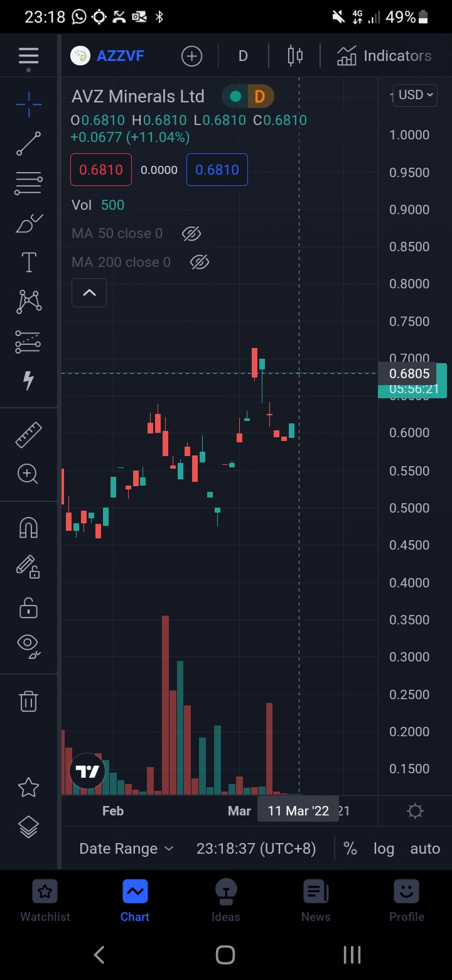The width and height of the screenshot is (452, 980).
Task: Toggle magnet mode for drawings
Action: 29,528
